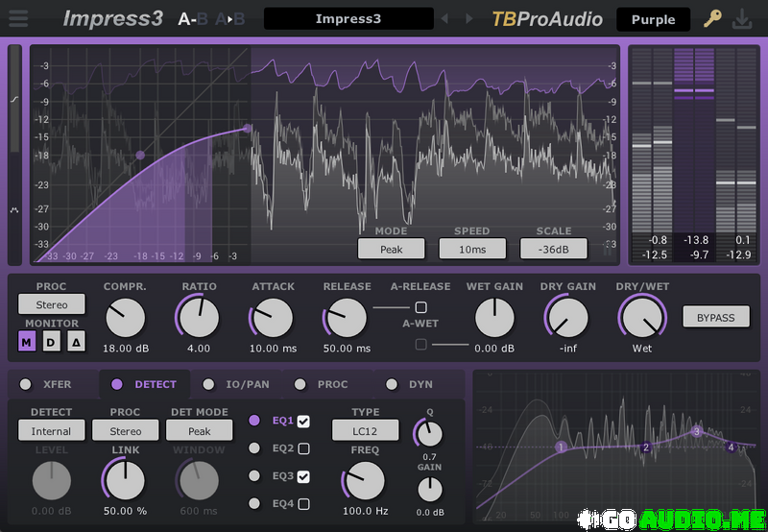The height and width of the screenshot is (532, 768).
Task: Click the WET GAIN knob
Action: click(x=494, y=318)
